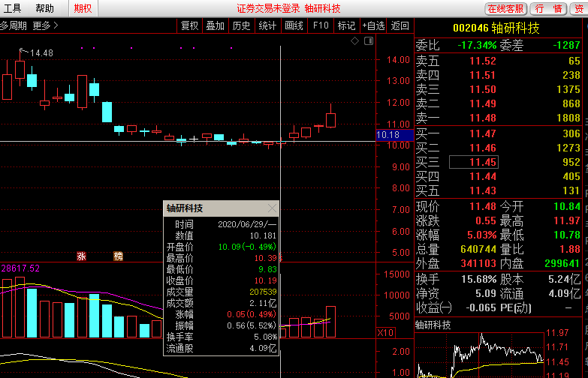This screenshot has width=588, height=378.
Task: Select 买五 price 11.43
Action: coord(483,190)
